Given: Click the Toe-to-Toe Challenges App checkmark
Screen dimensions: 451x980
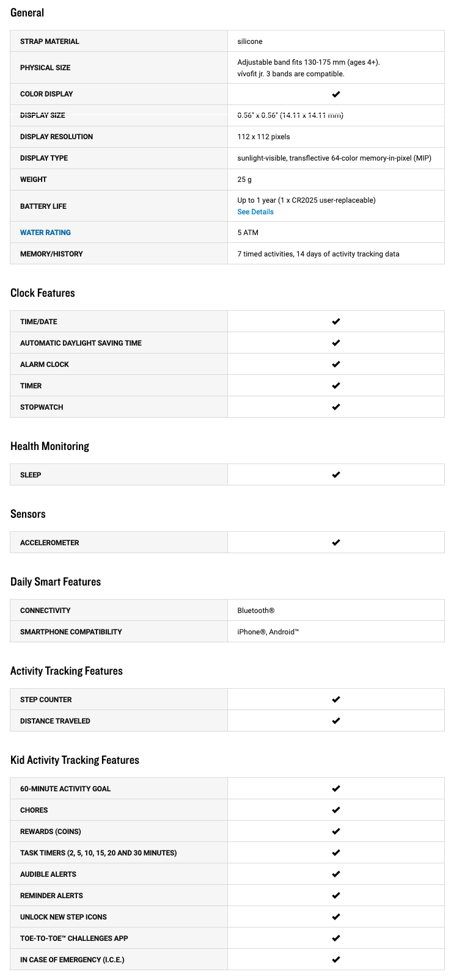Looking at the screenshot, I should [x=335, y=938].
